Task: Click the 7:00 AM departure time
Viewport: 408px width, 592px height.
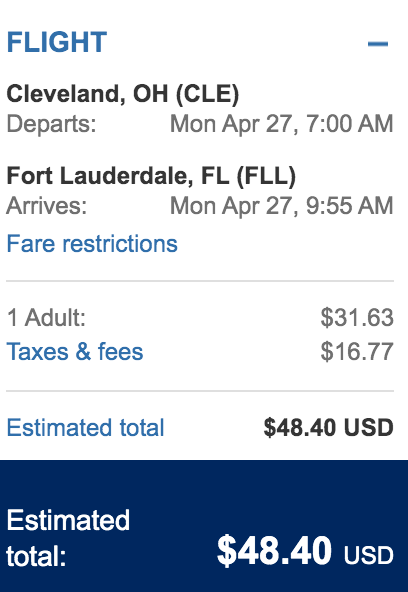Action: (349, 124)
